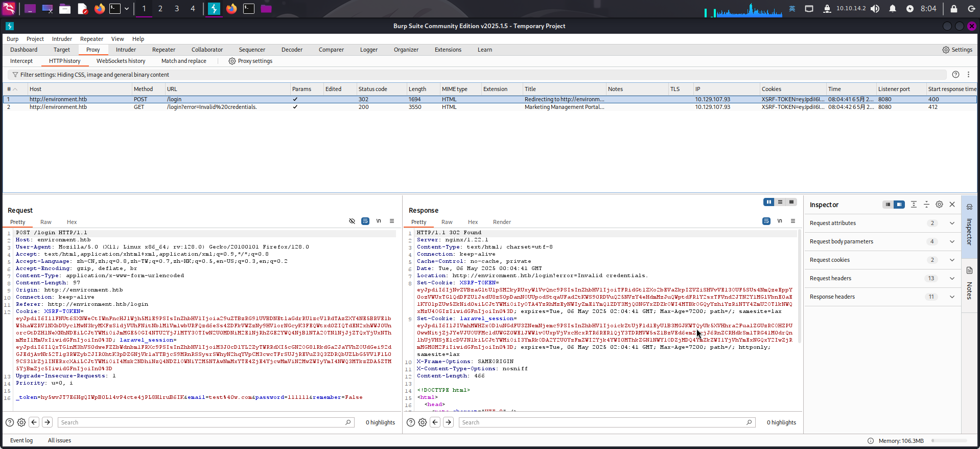Open the Event log

pyautogui.click(x=21, y=440)
